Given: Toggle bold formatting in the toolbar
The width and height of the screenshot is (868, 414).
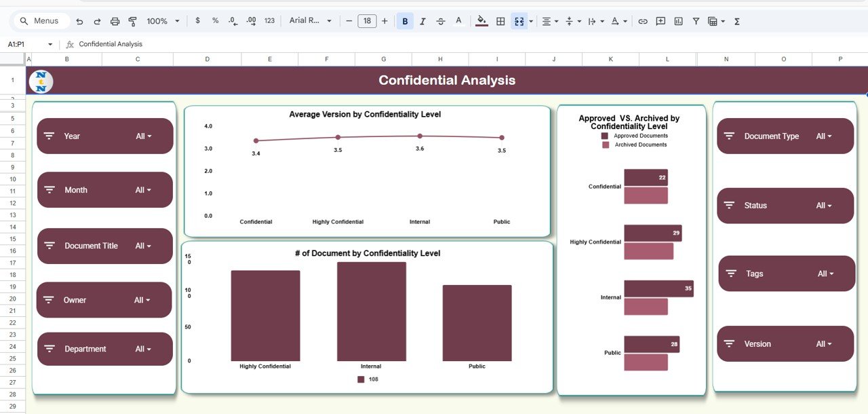Looking at the screenshot, I should [405, 21].
